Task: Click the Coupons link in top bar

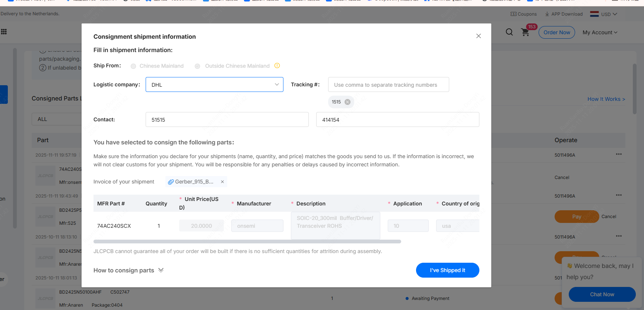Action: 524,14
